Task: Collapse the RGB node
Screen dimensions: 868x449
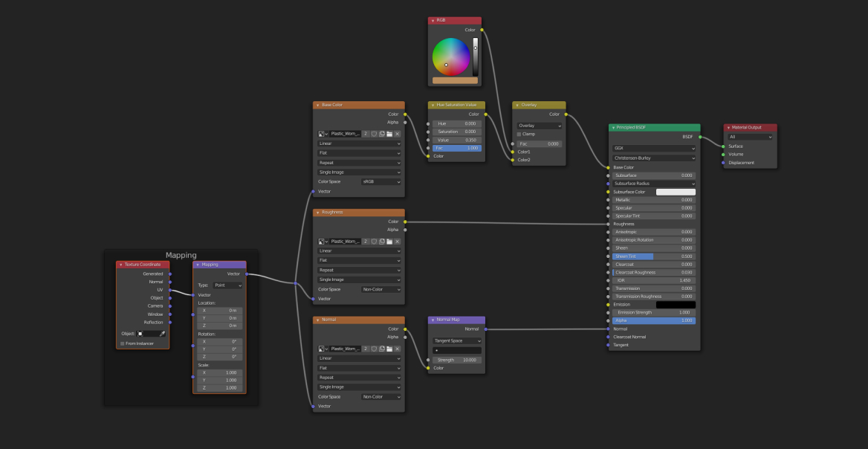Action: pyautogui.click(x=433, y=21)
